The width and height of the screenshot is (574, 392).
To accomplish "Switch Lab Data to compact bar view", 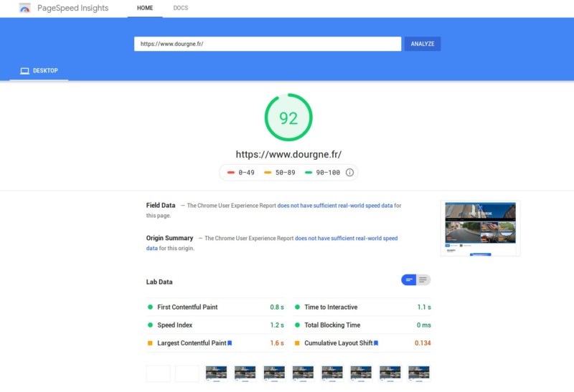I will click(408, 279).
